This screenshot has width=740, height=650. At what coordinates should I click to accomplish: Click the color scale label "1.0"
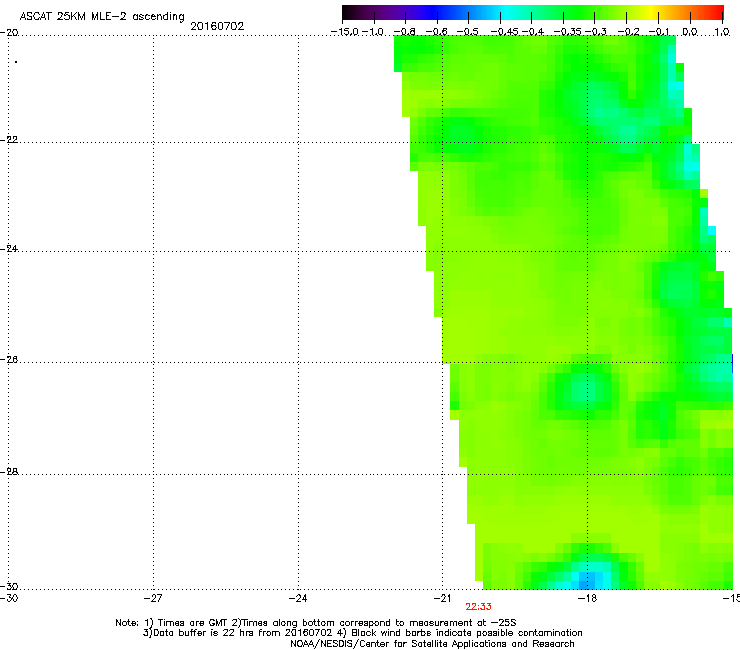coord(723,32)
